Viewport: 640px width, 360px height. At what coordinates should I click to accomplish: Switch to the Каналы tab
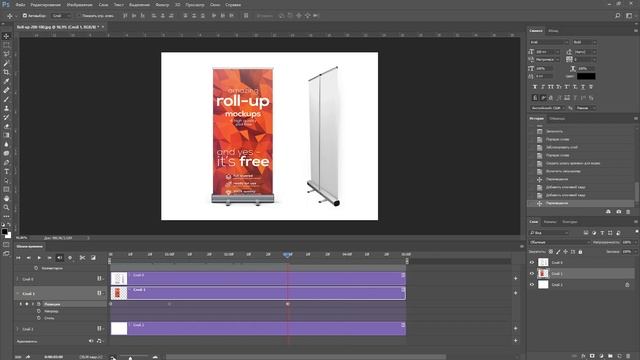pos(550,222)
